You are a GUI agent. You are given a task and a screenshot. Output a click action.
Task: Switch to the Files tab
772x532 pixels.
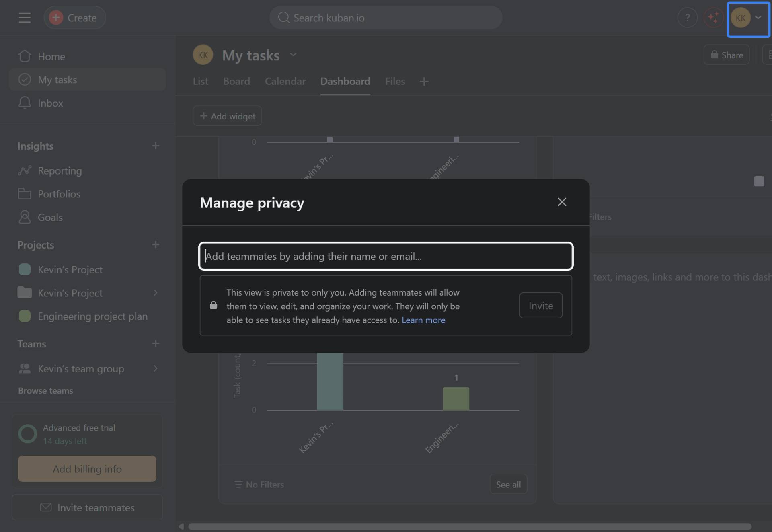coord(395,82)
